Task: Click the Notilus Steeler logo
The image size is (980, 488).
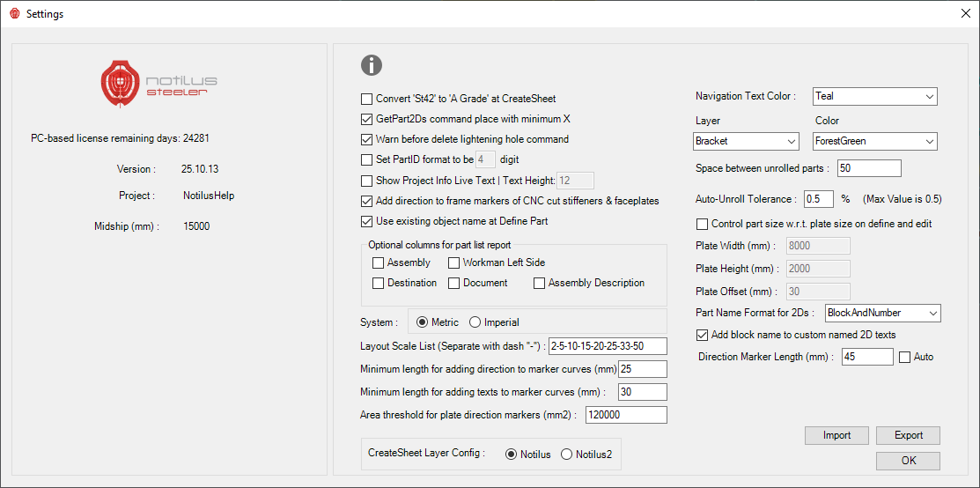Action: (x=158, y=85)
